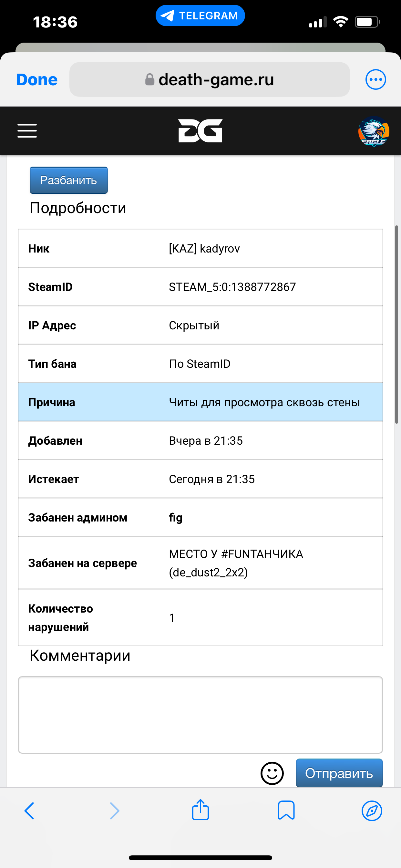
Task: Open the three-dots more options menu
Action: point(375,79)
